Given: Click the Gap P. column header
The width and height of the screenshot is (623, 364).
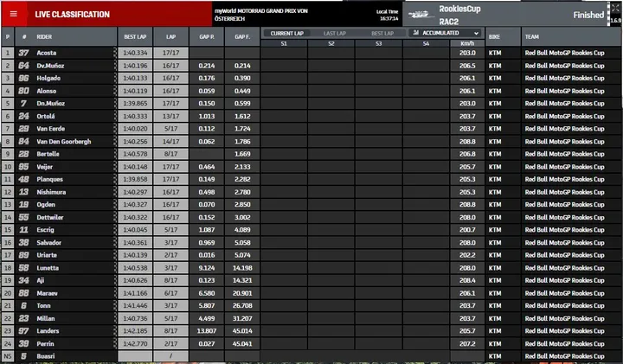Looking at the screenshot, I should [x=207, y=36].
